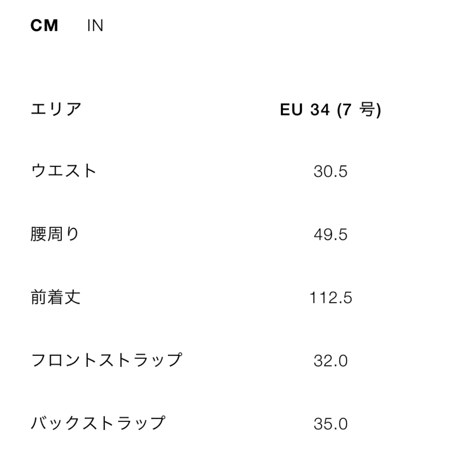Viewport: 476px width, 473px height.
Task: Click the エリア column header
Action: [x=56, y=109]
